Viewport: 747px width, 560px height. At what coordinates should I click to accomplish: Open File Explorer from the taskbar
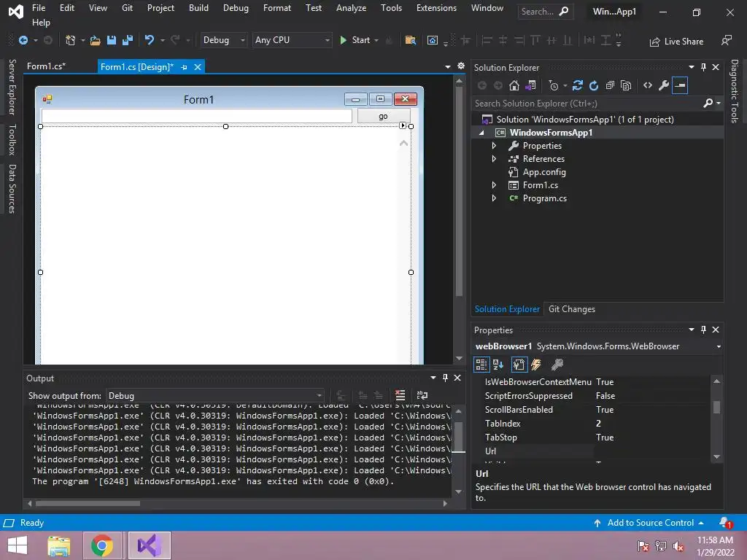(59, 545)
